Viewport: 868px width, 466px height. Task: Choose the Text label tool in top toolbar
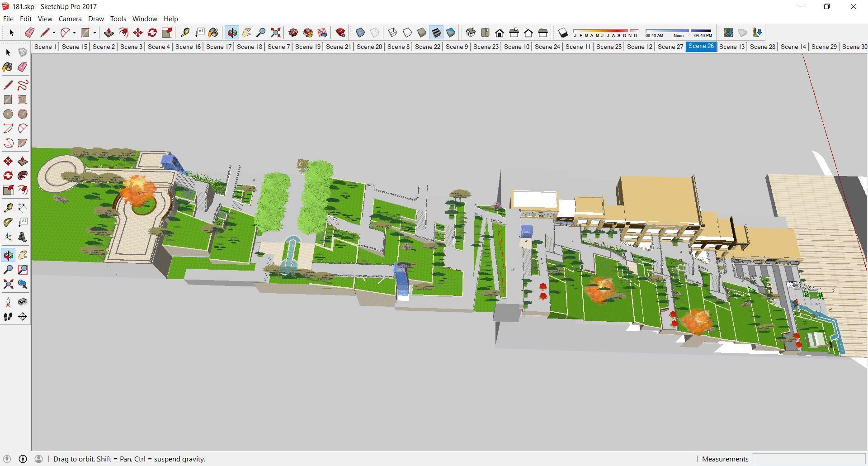tap(199, 33)
